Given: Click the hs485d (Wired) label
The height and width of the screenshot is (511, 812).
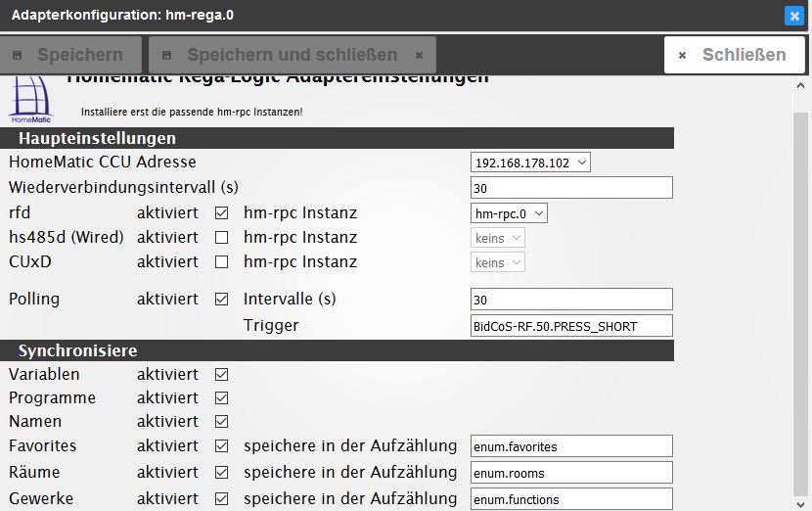Looking at the screenshot, I should pyautogui.click(x=67, y=237).
